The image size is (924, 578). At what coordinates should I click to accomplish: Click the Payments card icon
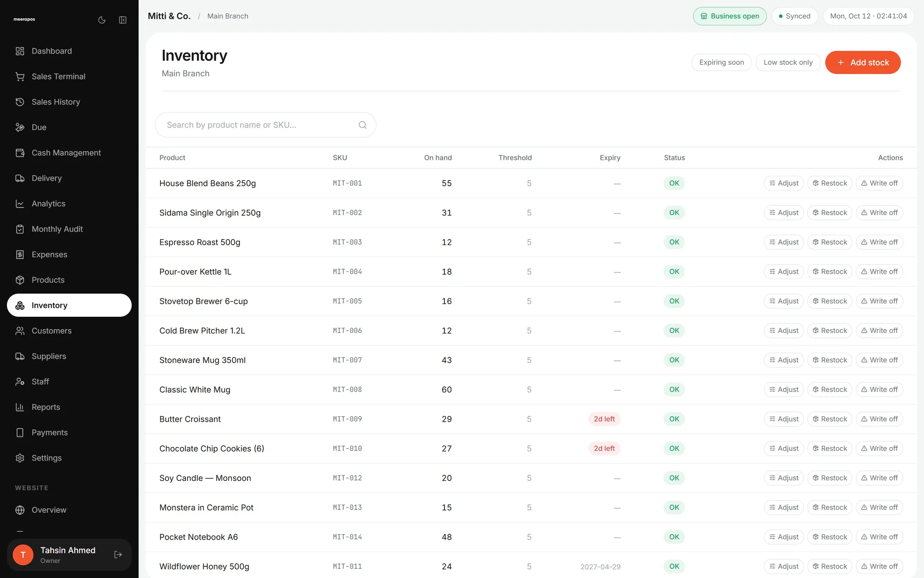tap(20, 432)
